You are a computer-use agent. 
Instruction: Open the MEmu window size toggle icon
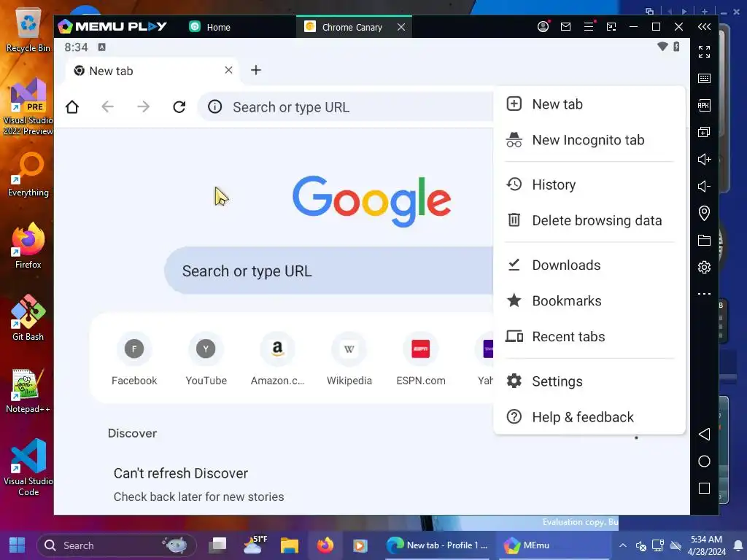[x=611, y=27]
